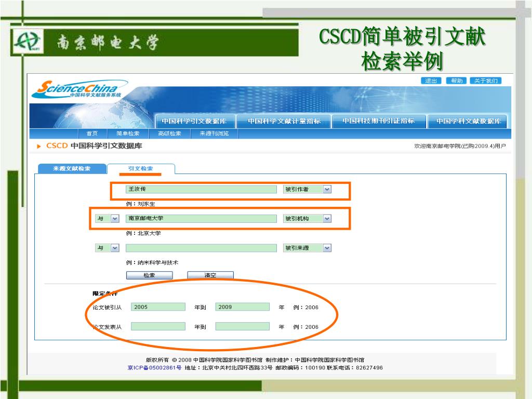Click the CSCD 中国科学引文数据库 heading

coord(94,146)
